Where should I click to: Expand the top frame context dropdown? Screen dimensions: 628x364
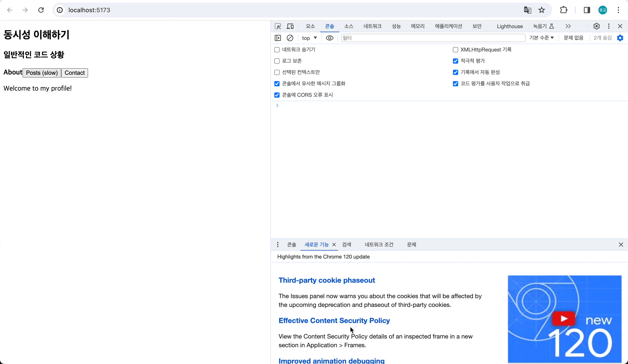[309, 38]
